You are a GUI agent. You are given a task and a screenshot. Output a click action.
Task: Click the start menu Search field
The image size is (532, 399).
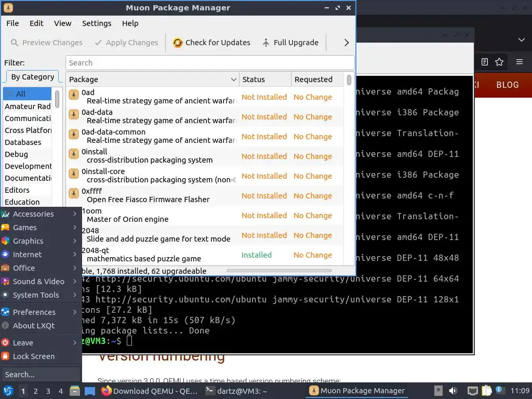point(40,375)
